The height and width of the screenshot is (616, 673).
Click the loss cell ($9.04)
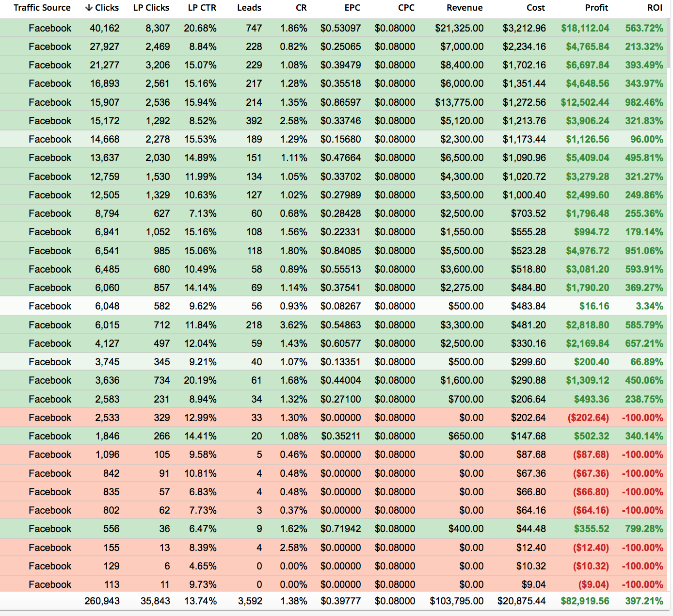(593, 584)
